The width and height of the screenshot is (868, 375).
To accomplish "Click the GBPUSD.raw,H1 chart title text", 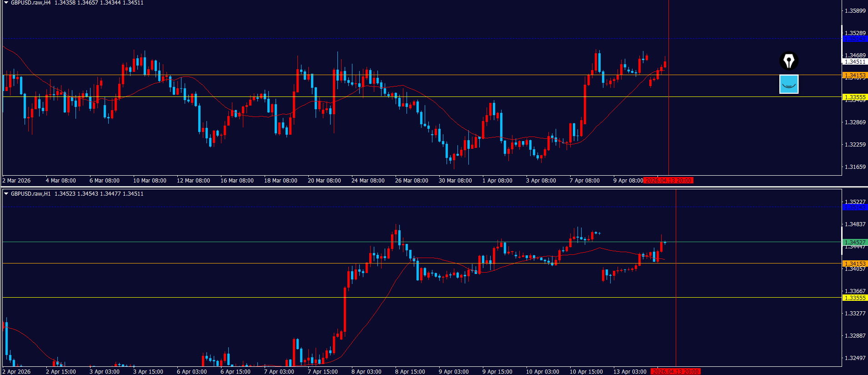I will point(30,194).
